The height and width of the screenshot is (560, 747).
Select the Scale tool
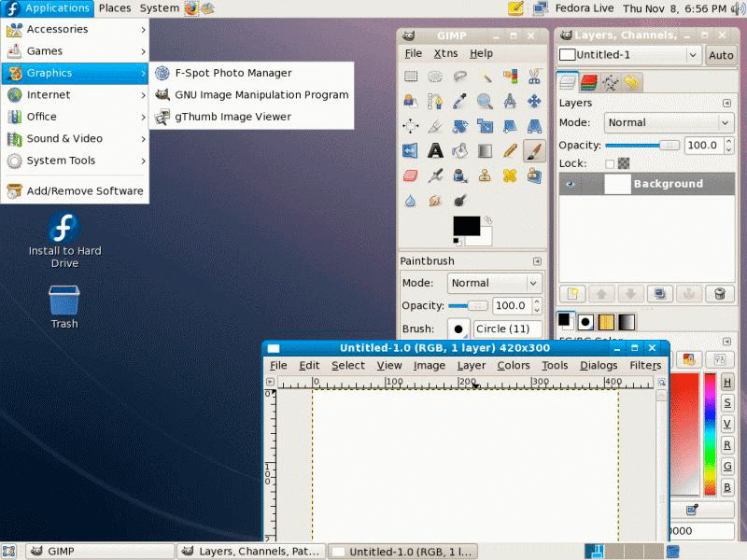coord(485,126)
